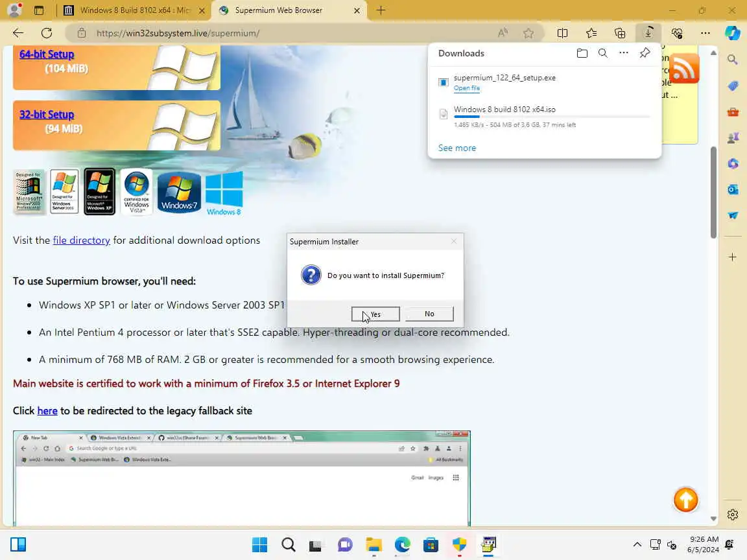This screenshot has width=747, height=560.
Task: Open sidebar settings gear
Action: 733,514
